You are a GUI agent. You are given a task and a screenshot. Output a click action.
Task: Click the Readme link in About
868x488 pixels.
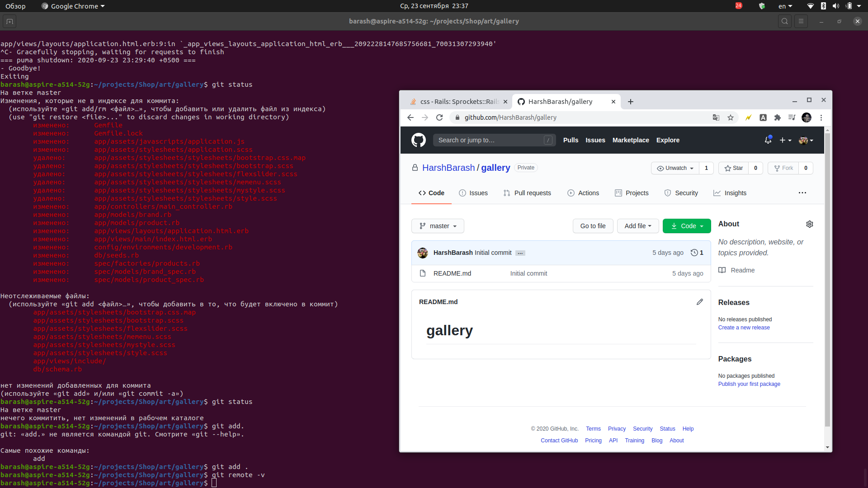(742, 270)
